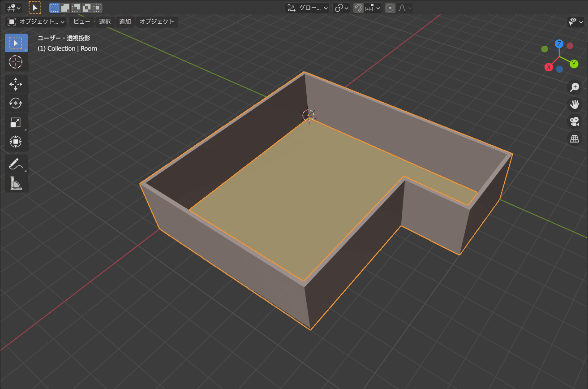This screenshot has height=389, width=588.
Task: Click the pan view hand icon
Action: pyautogui.click(x=574, y=104)
